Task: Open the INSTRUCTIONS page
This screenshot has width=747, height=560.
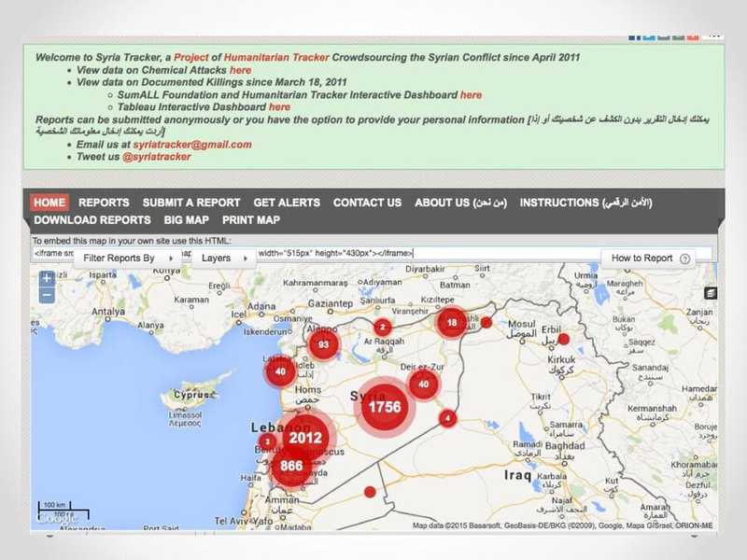Action: [x=586, y=203]
